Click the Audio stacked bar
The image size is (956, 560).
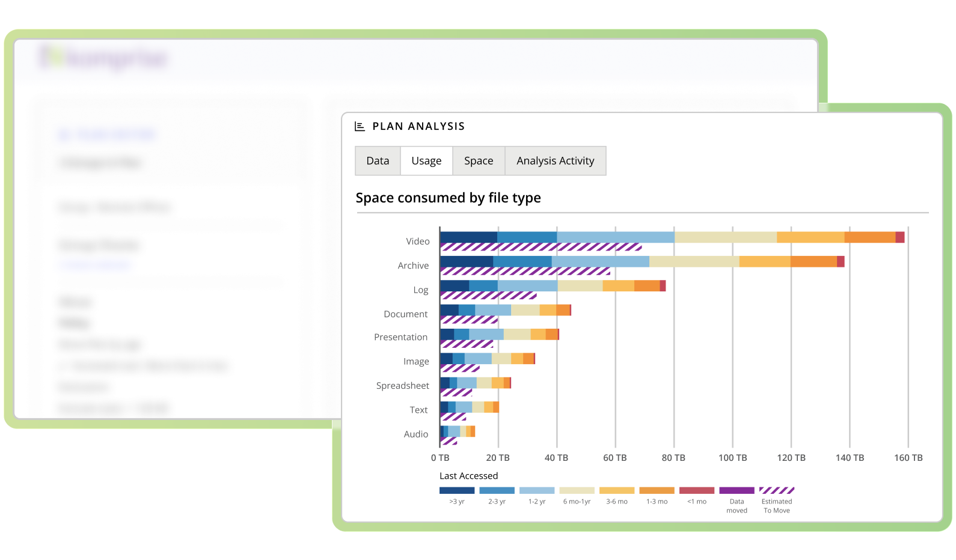[458, 431]
